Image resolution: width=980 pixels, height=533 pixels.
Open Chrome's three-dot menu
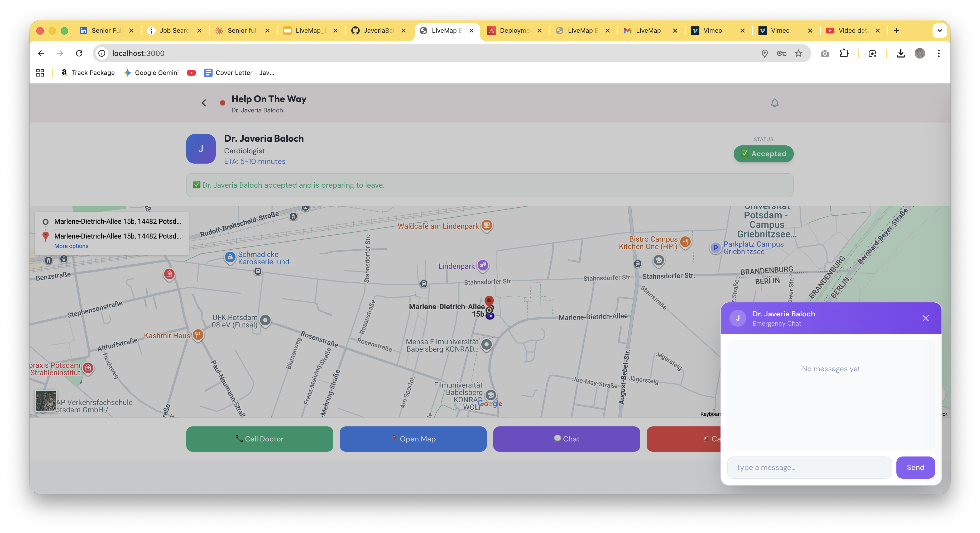click(x=939, y=53)
